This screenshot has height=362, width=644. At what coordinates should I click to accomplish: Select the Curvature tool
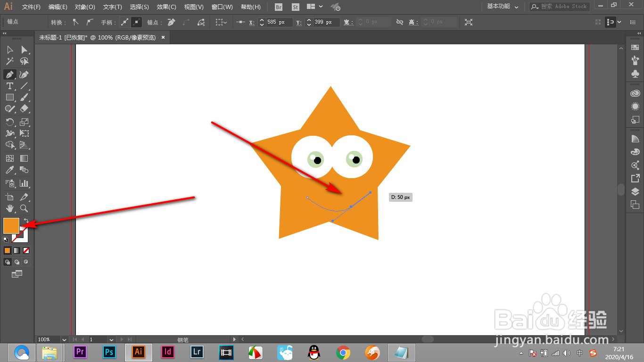tap(24, 74)
